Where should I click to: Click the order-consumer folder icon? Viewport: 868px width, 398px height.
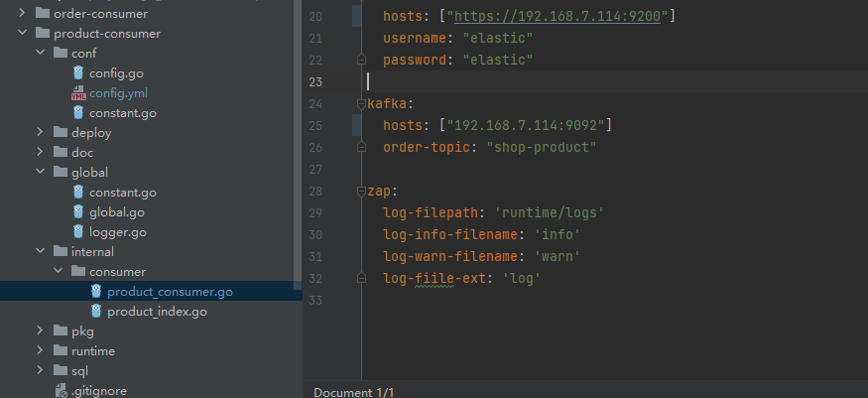43,13
